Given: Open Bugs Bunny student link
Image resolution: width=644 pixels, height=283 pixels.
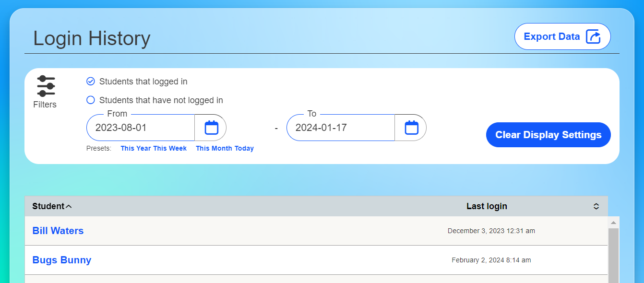Looking at the screenshot, I should pos(62,260).
